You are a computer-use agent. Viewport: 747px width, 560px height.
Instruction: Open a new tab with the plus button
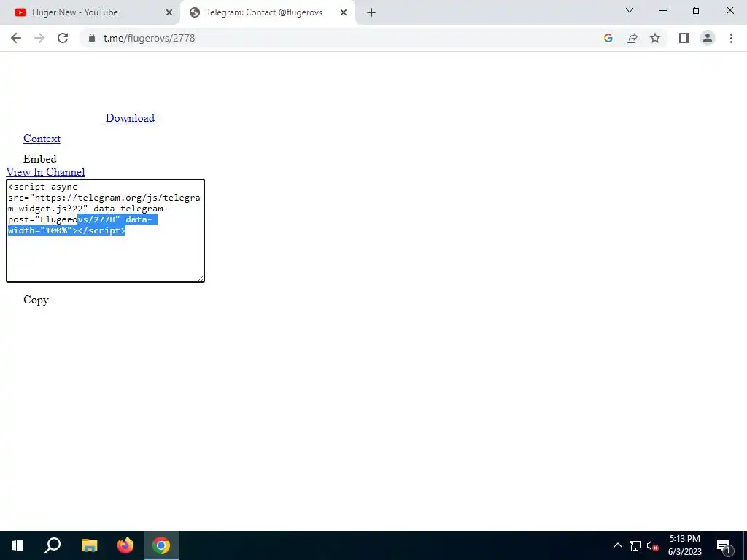click(x=371, y=13)
